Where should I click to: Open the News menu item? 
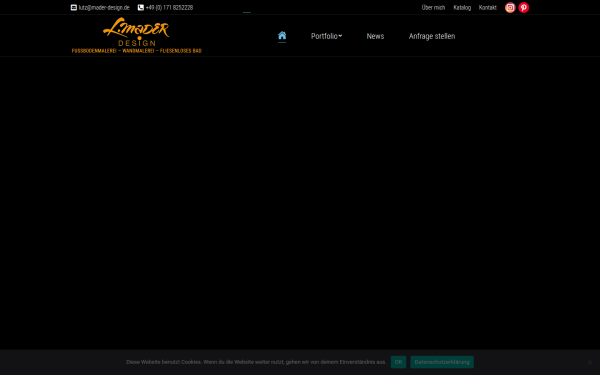[375, 36]
